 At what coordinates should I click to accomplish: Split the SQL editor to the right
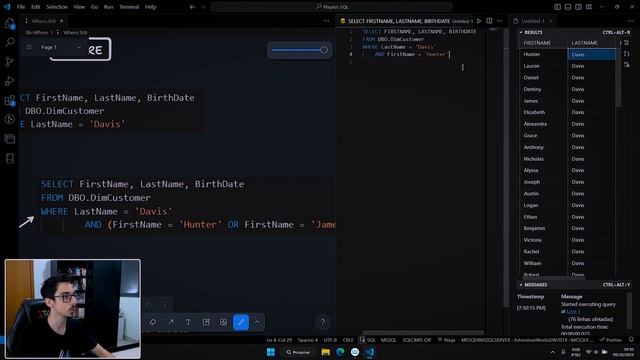click(x=489, y=21)
